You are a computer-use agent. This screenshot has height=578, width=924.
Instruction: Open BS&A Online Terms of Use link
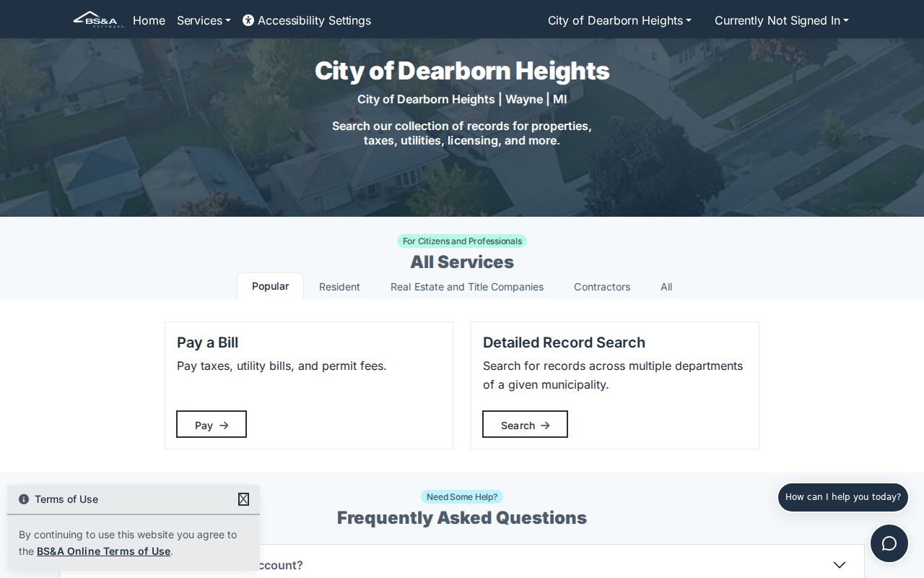(x=103, y=551)
